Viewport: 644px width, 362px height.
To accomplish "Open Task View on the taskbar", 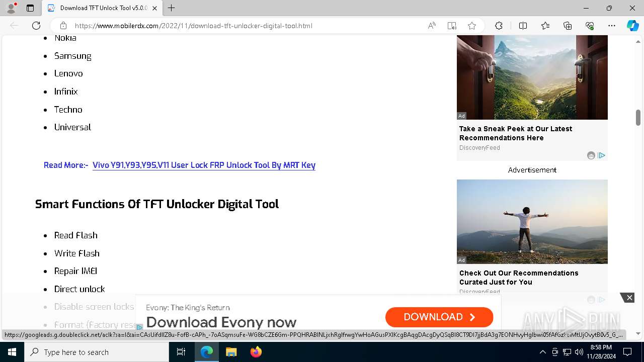I will [x=181, y=352].
